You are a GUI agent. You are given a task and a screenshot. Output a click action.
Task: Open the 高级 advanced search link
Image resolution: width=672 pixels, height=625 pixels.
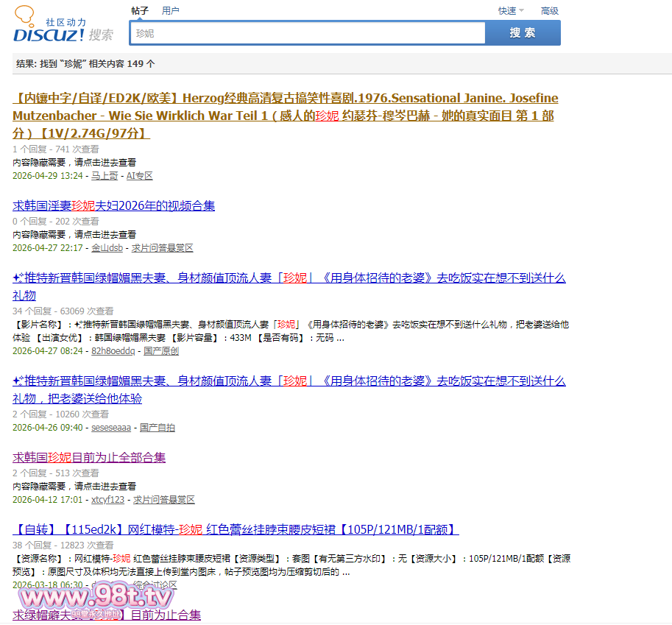point(549,11)
